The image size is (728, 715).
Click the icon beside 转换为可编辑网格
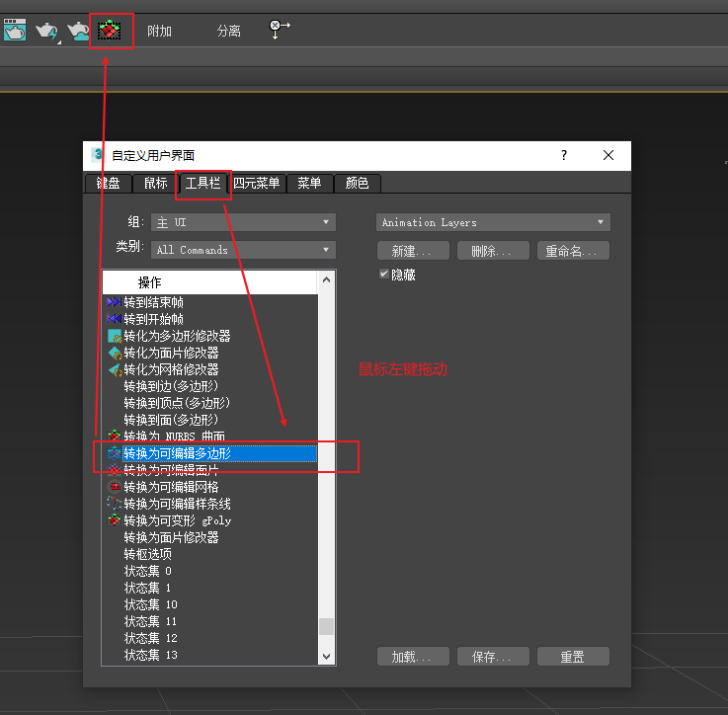(x=115, y=487)
